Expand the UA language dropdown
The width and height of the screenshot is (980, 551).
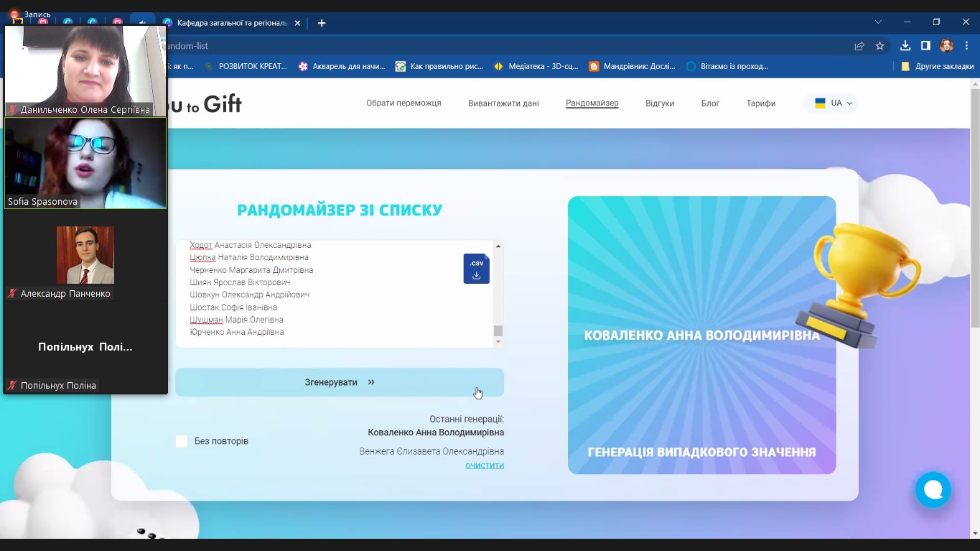pos(831,103)
